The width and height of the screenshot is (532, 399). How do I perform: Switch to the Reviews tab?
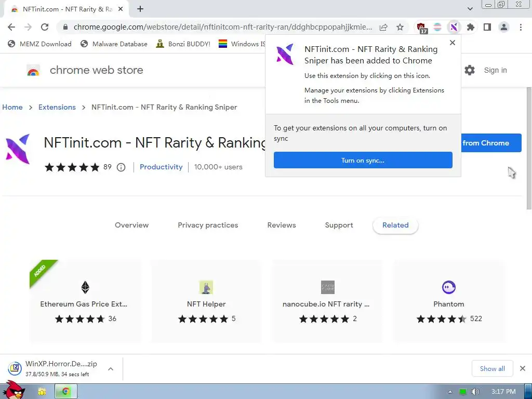click(282, 225)
